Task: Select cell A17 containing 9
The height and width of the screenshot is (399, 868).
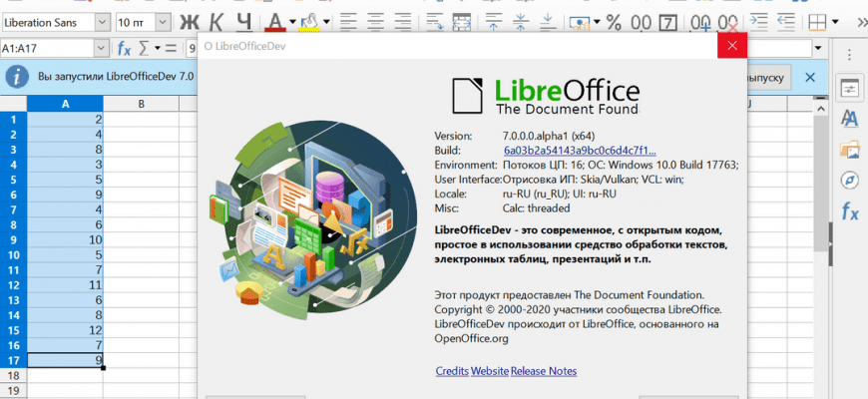Action: click(65, 360)
